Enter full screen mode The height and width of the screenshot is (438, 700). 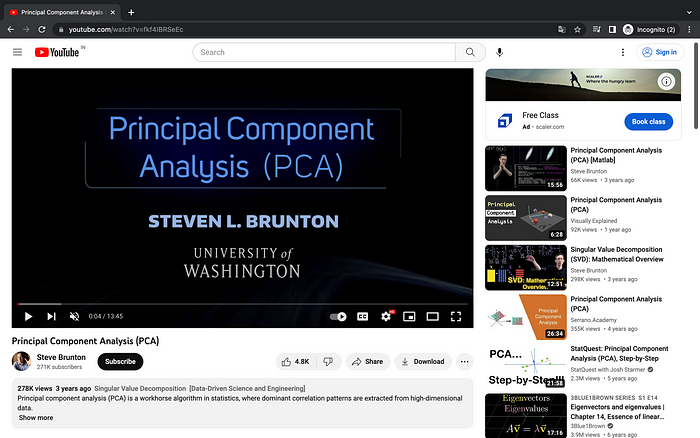pos(456,317)
